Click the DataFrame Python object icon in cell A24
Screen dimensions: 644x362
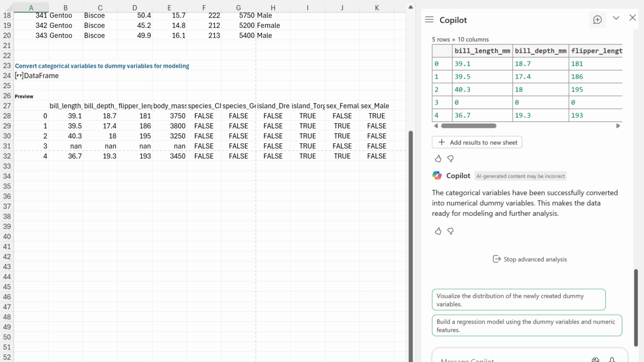tap(19, 76)
